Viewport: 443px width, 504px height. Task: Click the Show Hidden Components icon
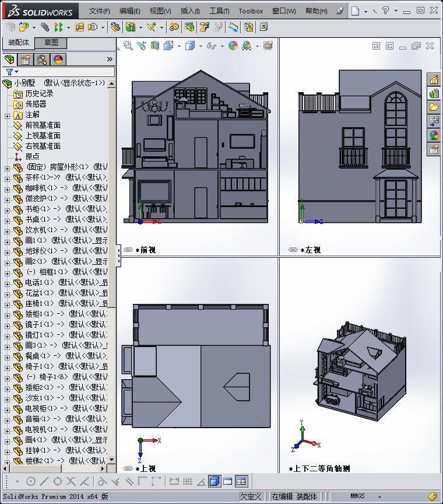(115, 27)
